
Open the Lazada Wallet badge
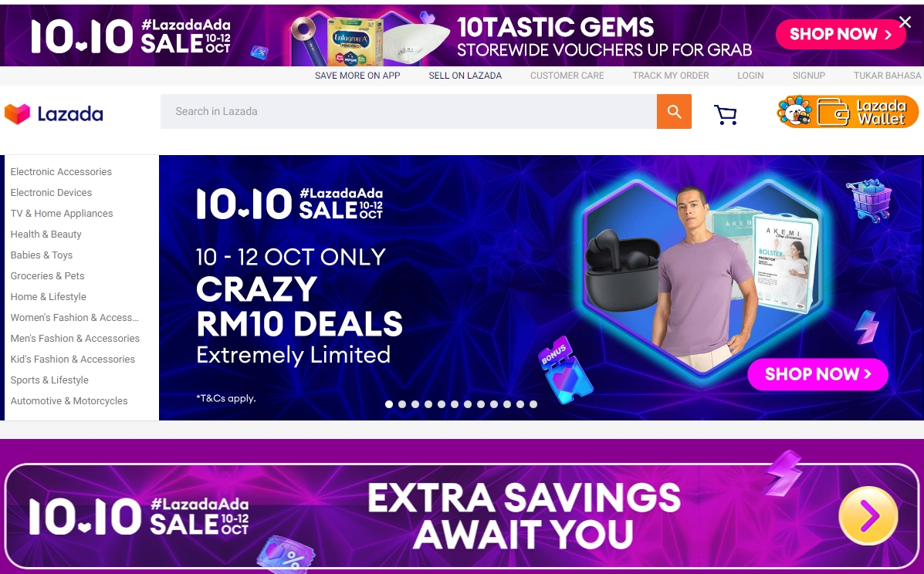tap(848, 111)
